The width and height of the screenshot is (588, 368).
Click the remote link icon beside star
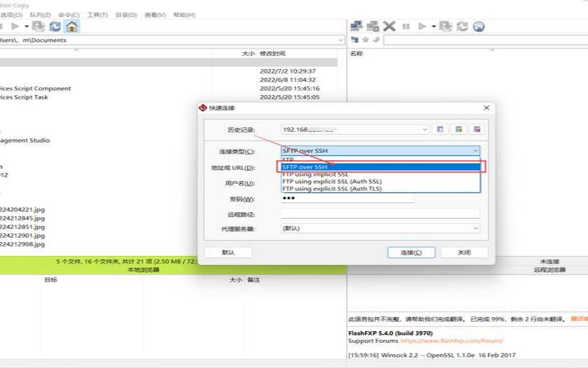pyautogui.click(x=376, y=40)
